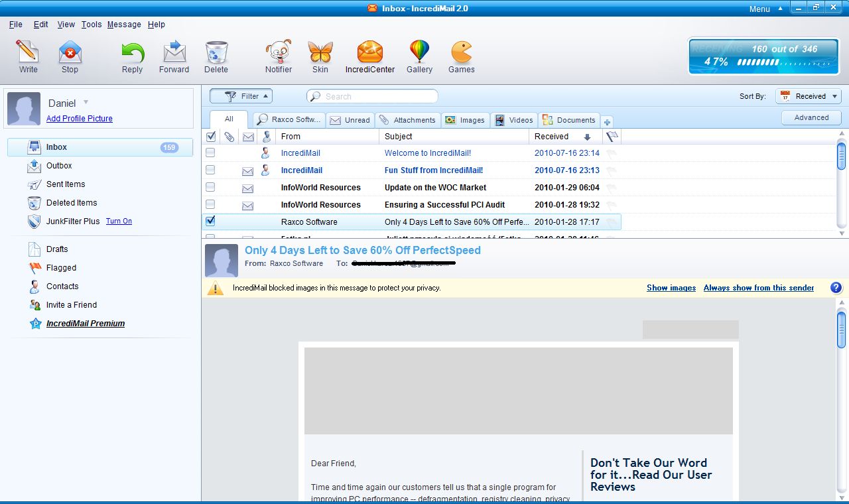Click Turn On for JunkFilter Plus

(x=119, y=221)
